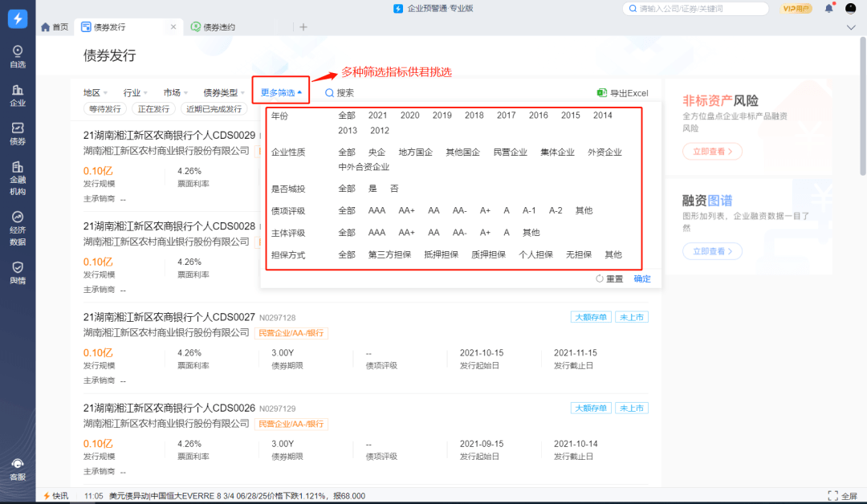Click 导出Excel export button

point(623,93)
